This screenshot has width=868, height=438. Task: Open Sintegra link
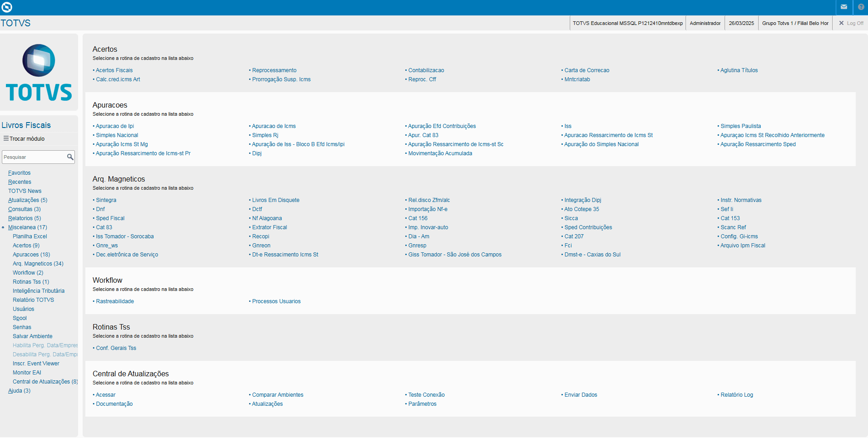pyautogui.click(x=106, y=200)
